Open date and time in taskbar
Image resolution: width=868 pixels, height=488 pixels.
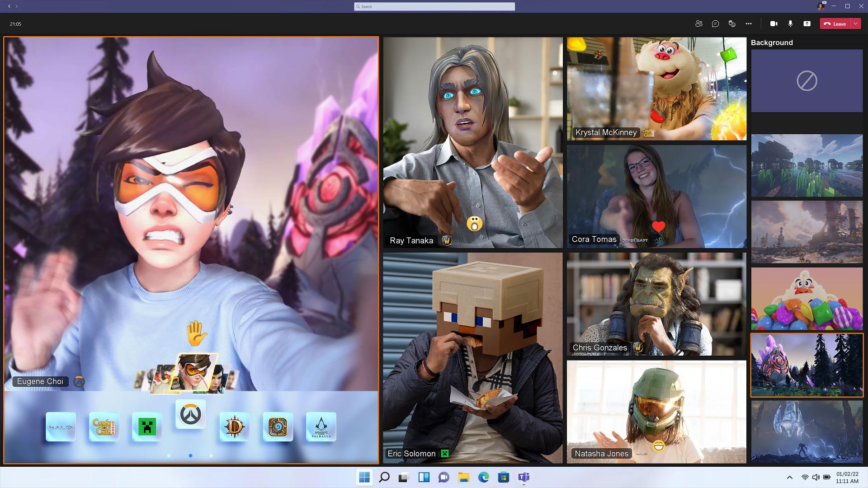pos(847,477)
